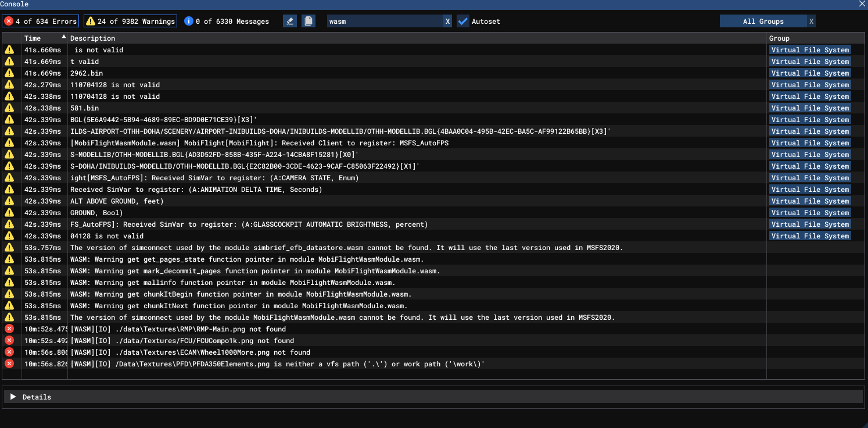
Task: Click the error icon on PFDA350Elements.png row
Action: click(x=9, y=364)
